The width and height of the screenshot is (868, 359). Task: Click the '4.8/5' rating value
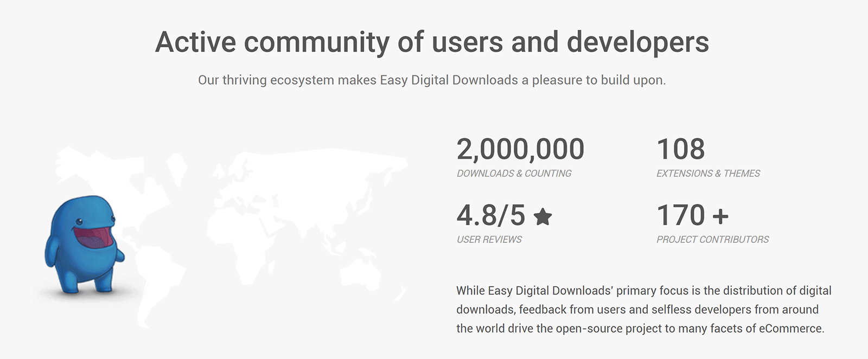point(491,215)
